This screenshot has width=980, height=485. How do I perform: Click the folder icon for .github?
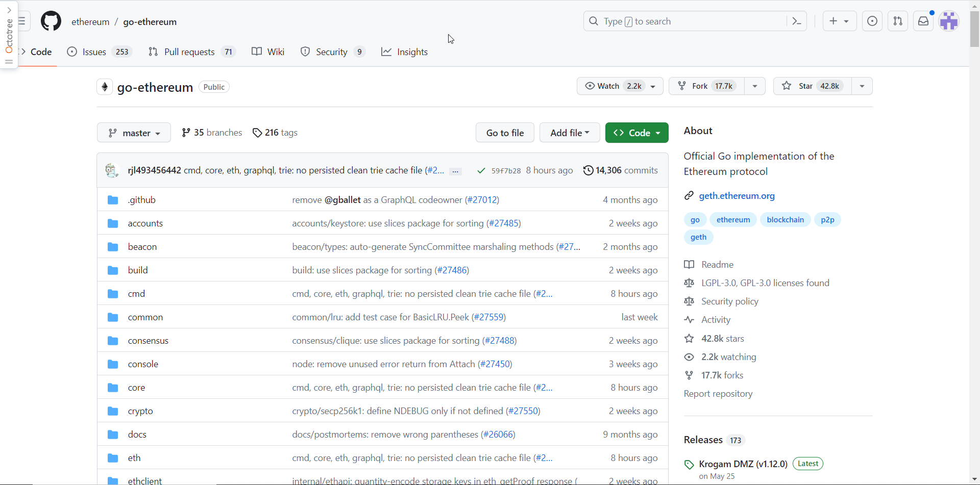click(113, 200)
